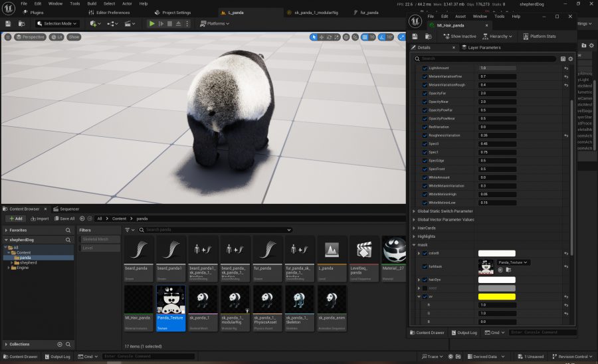Click the Import button in Content Browser

pos(40,219)
